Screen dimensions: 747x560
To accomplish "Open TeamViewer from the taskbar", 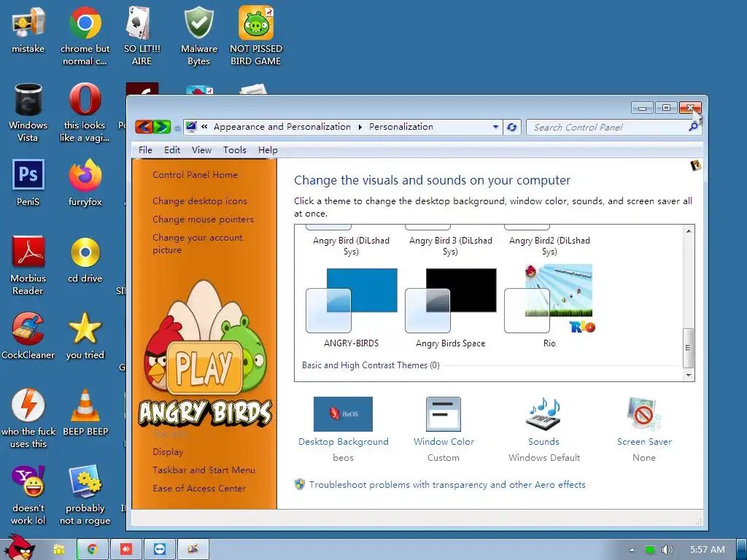I will (160, 550).
